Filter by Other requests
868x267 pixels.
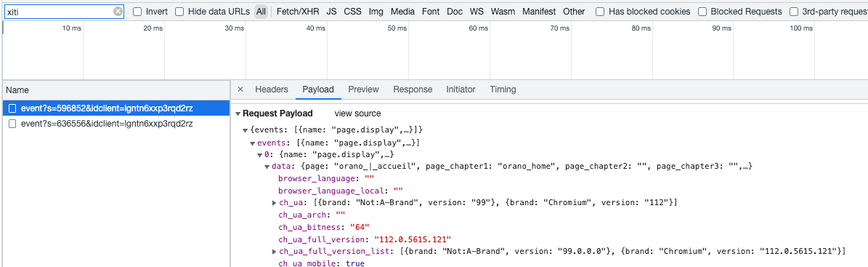point(574,11)
